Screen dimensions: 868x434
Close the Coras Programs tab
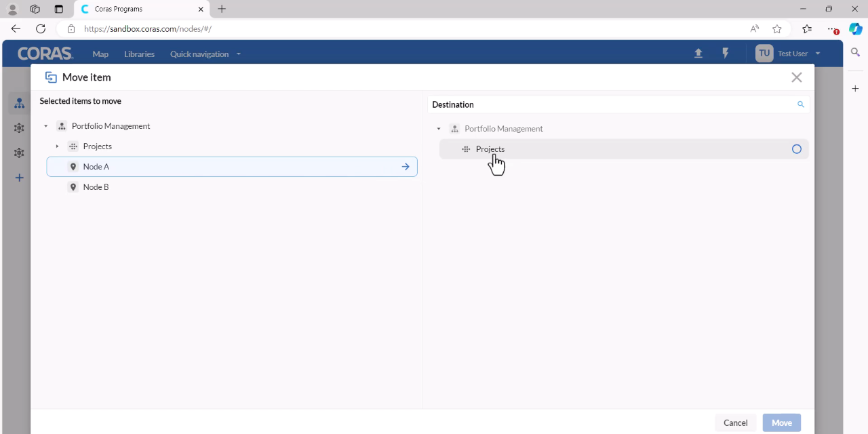201,9
